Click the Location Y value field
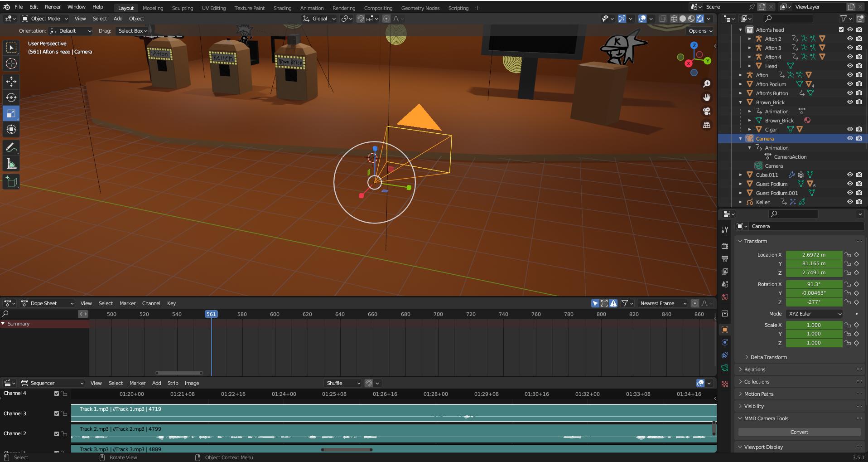The height and width of the screenshot is (462, 868). pyautogui.click(x=814, y=264)
